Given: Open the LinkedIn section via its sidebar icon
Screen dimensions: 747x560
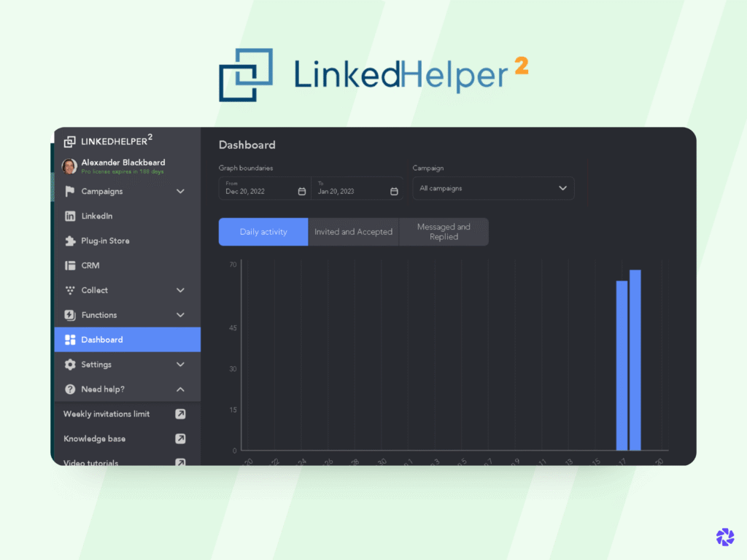Looking at the screenshot, I should (69, 216).
